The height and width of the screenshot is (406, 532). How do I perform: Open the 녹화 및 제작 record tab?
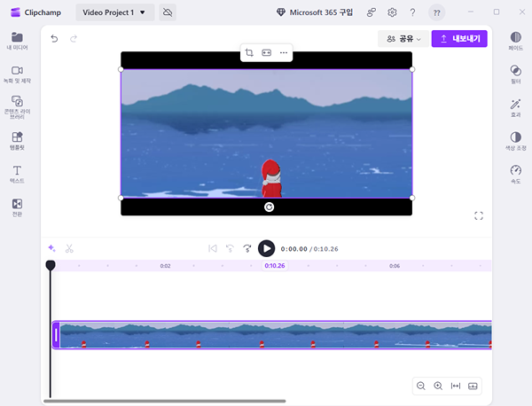pyautogui.click(x=16, y=74)
